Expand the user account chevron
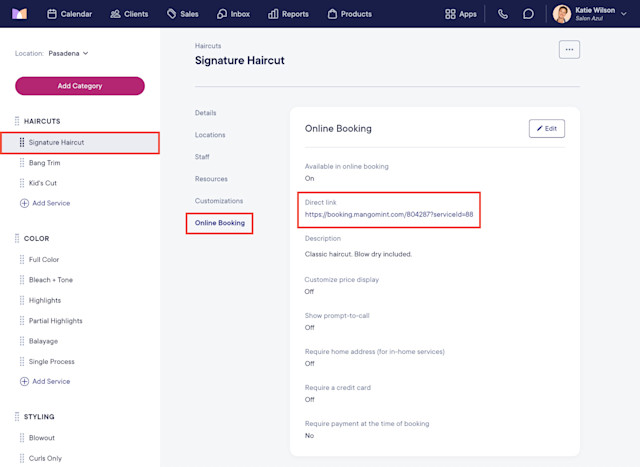The height and width of the screenshot is (467, 640). [624, 14]
